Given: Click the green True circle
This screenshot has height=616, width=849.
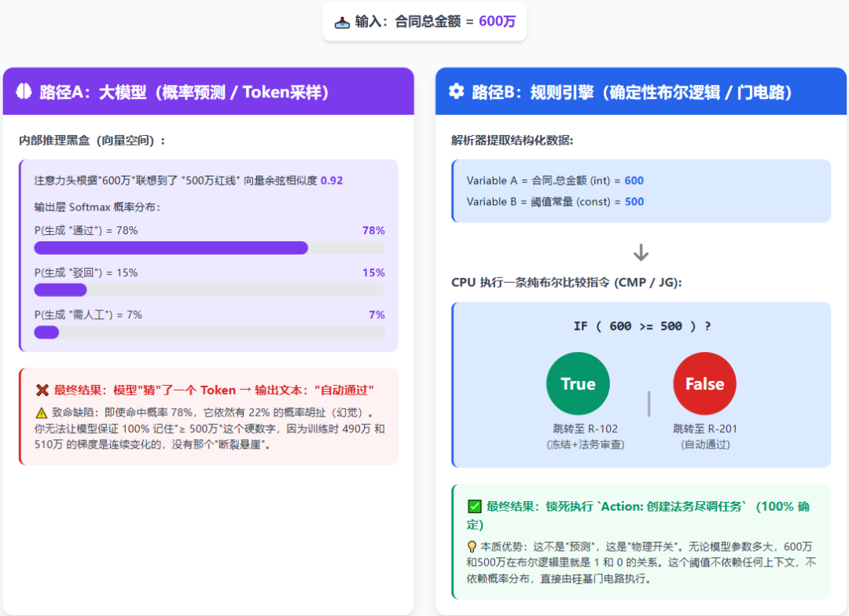Looking at the screenshot, I should point(578,383).
